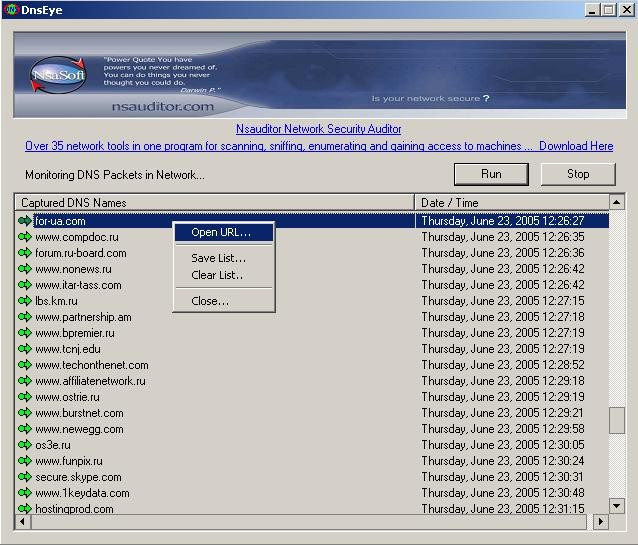Select the lbs.km.ru entry

click(56, 301)
